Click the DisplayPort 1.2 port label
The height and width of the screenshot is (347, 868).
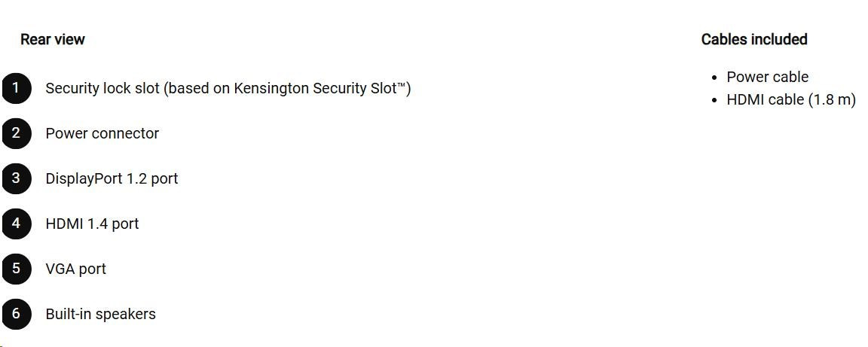click(112, 179)
